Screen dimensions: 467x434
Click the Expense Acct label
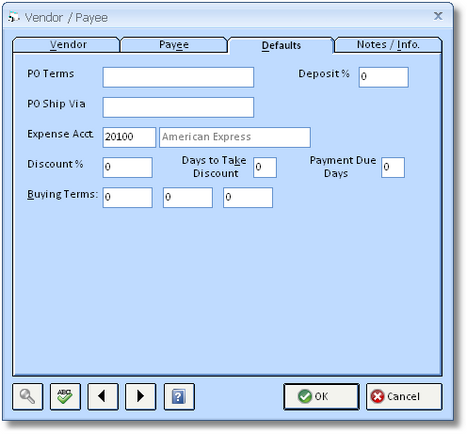click(60, 134)
